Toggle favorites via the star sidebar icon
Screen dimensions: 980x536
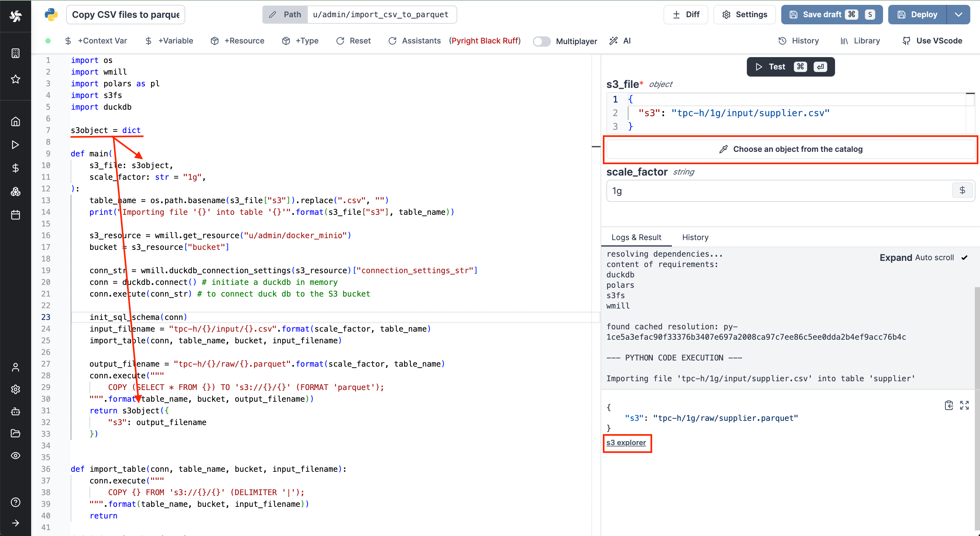click(15, 79)
